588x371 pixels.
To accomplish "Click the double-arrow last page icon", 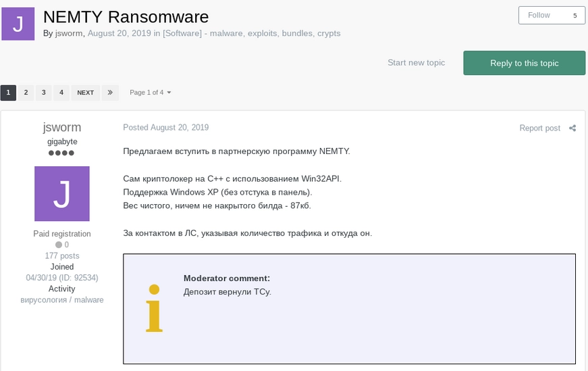I will click(x=110, y=93).
